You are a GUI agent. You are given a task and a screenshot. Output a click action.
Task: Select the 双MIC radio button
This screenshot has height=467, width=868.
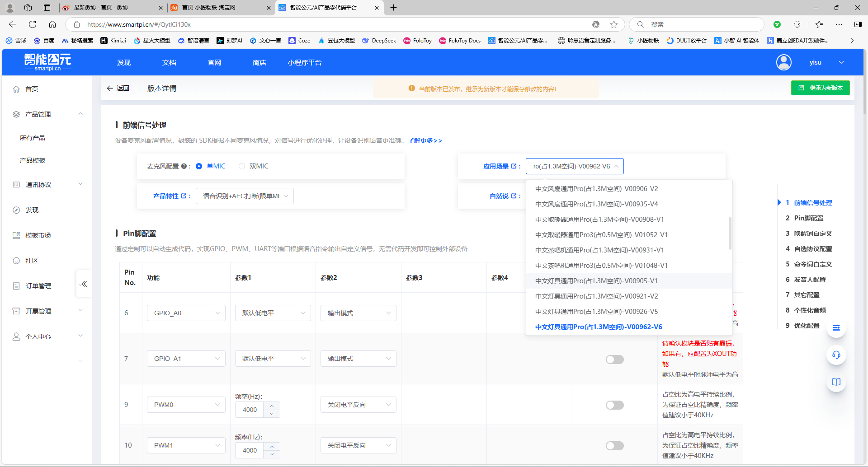click(x=242, y=166)
